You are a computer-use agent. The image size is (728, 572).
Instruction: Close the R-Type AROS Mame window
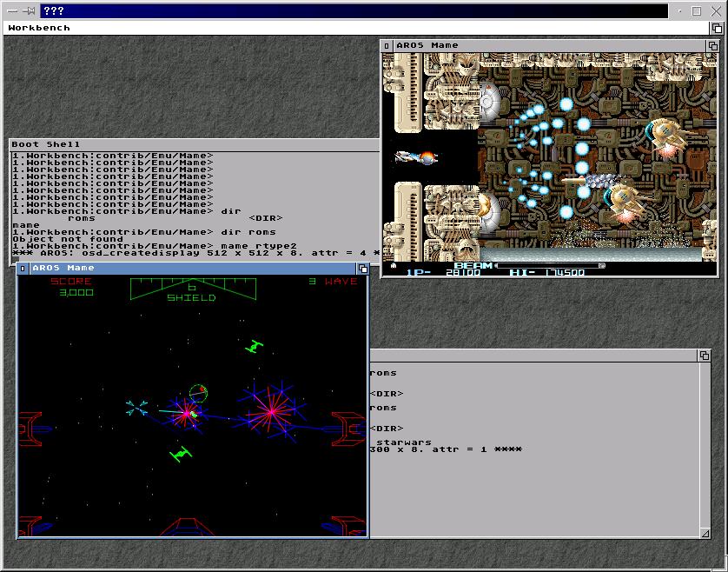coord(387,45)
